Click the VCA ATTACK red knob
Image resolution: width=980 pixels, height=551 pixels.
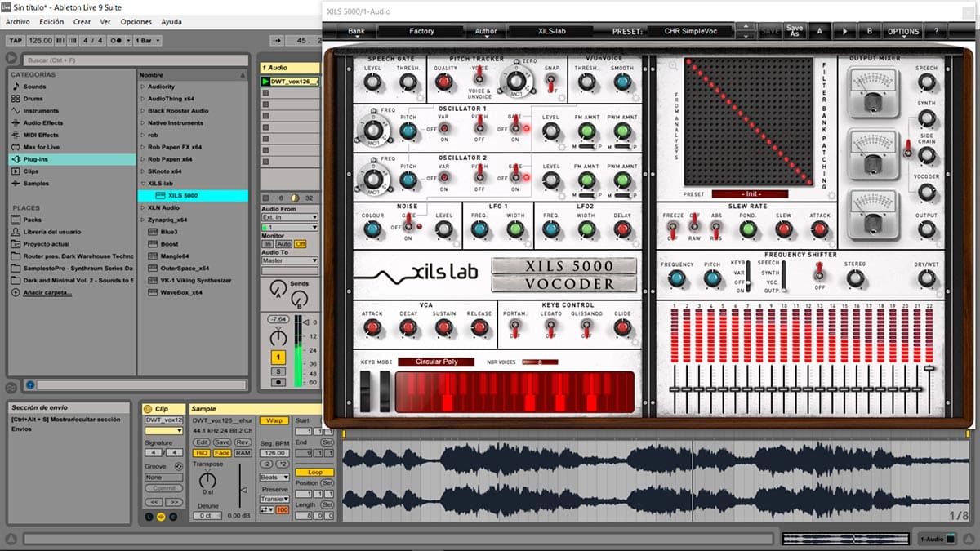click(372, 327)
